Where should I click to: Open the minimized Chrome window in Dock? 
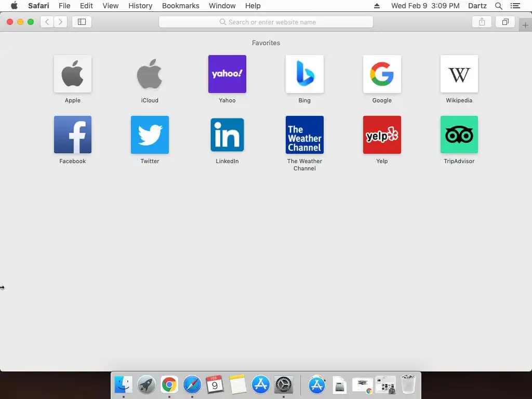[x=363, y=385]
